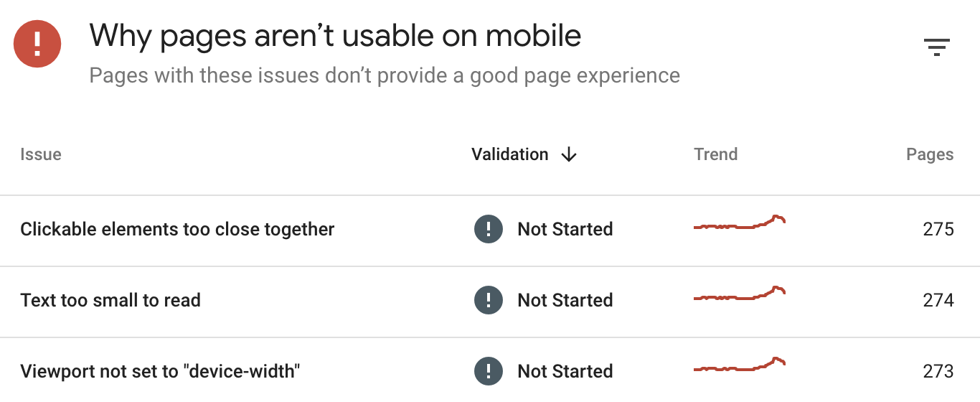The image size is (980, 402).
Task: Sort by the Validation column header
Action: (510, 154)
